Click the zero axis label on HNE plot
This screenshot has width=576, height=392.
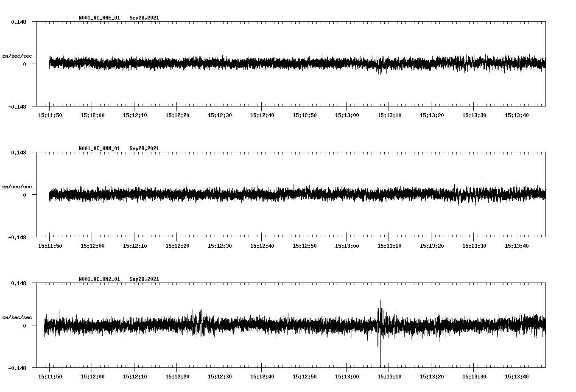[x=25, y=64]
